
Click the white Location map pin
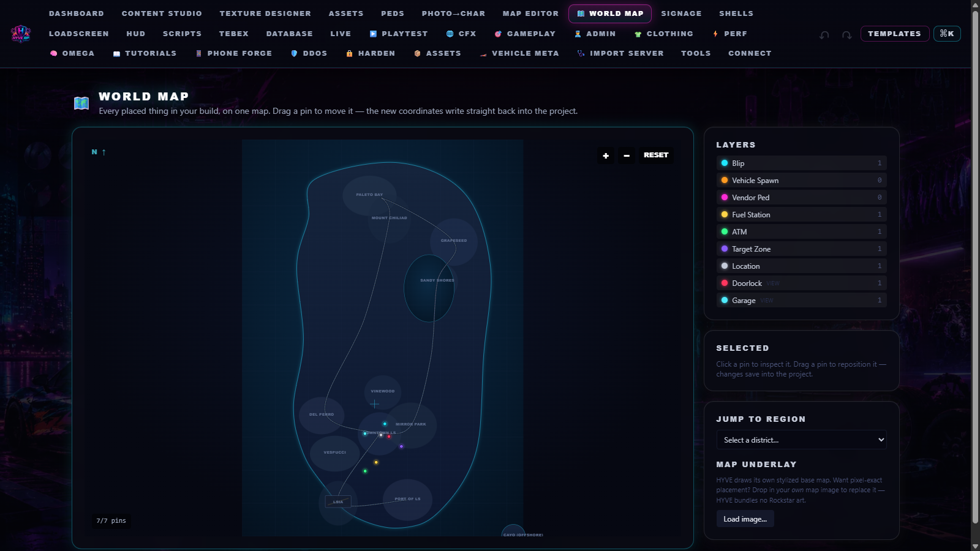click(381, 435)
